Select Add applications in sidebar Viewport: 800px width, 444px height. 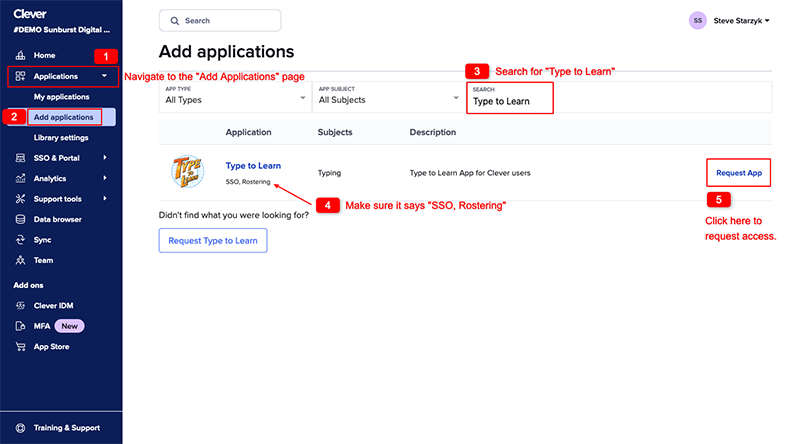click(x=63, y=117)
